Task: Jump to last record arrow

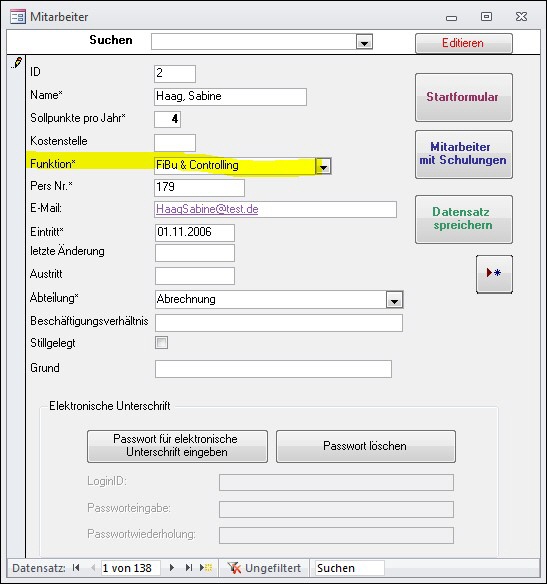Action: pos(189,568)
